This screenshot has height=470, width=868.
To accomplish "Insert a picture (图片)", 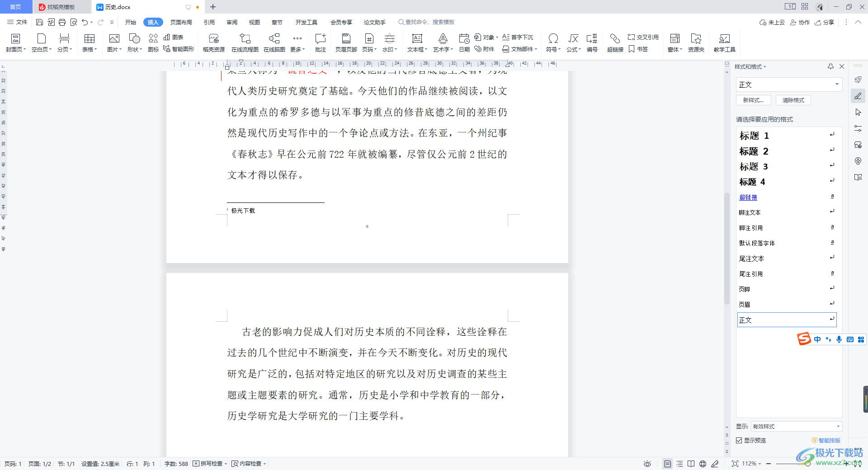I will (114, 43).
